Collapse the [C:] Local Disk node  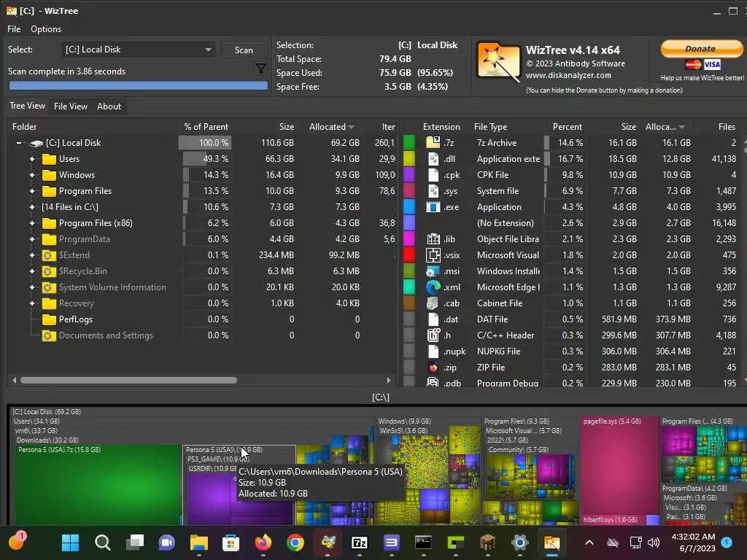pyautogui.click(x=19, y=143)
